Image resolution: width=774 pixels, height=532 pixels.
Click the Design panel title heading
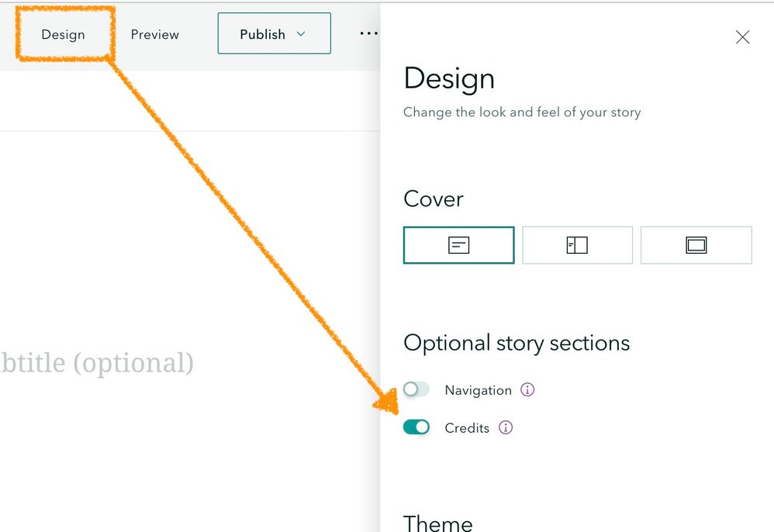[x=449, y=78]
